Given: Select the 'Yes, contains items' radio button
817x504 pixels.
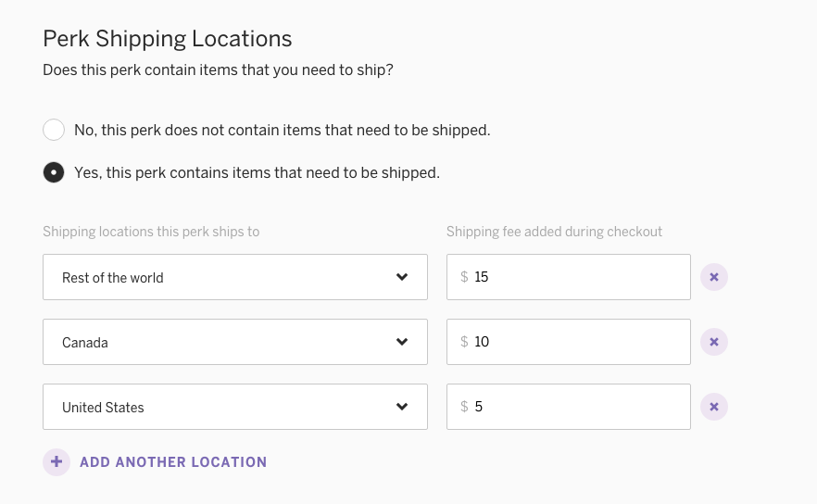Looking at the screenshot, I should click(54, 172).
